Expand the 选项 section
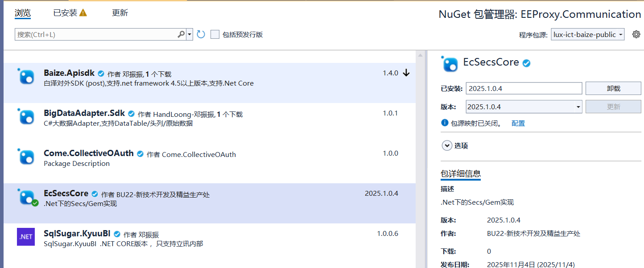The width and height of the screenshot is (644, 268). point(446,145)
